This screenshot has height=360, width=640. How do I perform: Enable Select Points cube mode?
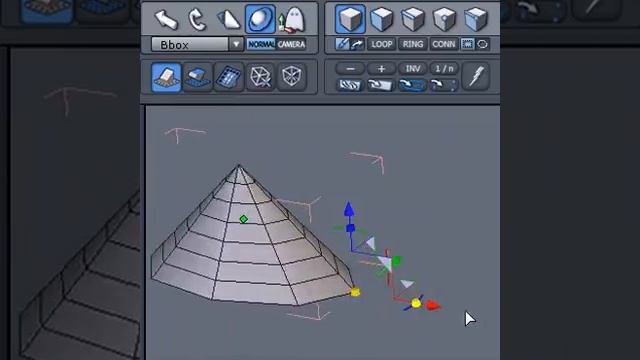(x=444, y=19)
